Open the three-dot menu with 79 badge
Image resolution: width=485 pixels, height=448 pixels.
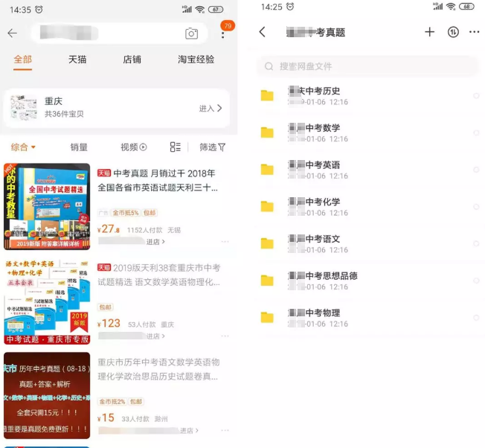tap(223, 35)
